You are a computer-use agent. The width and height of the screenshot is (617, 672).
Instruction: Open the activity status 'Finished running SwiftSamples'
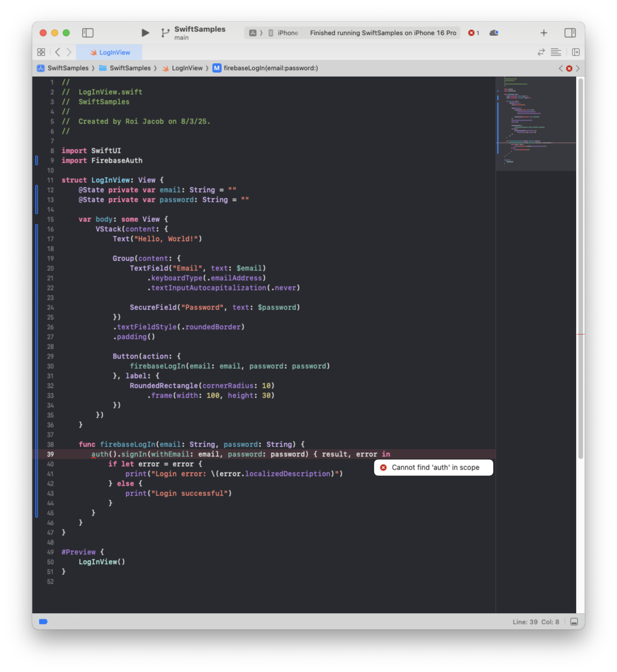383,33
